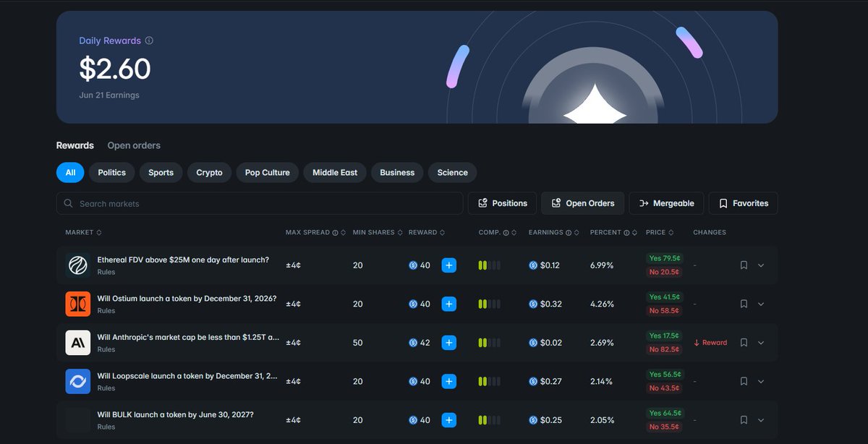Bookmark the Ethereal FDV market
868x444 pixels.
[744, 265]
